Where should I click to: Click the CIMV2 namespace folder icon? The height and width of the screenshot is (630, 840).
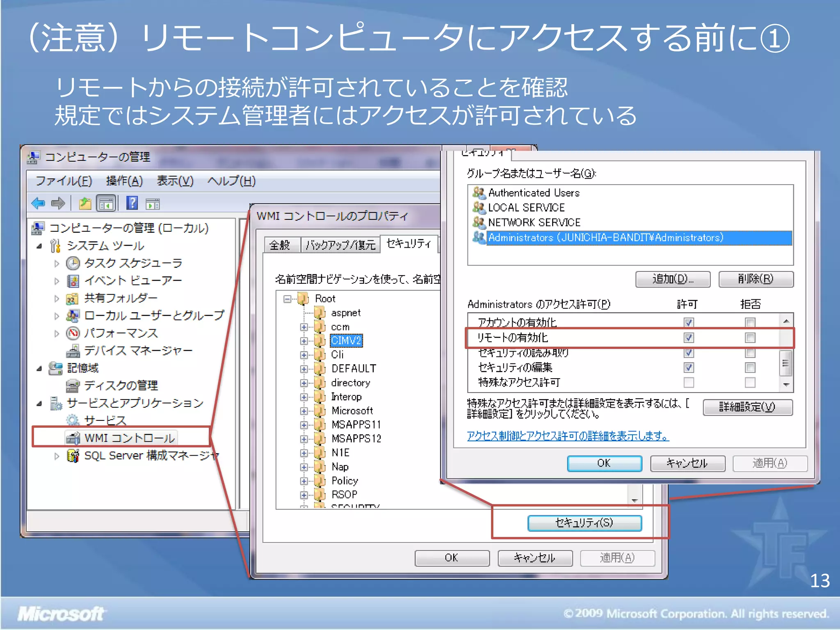pos(320,340)
